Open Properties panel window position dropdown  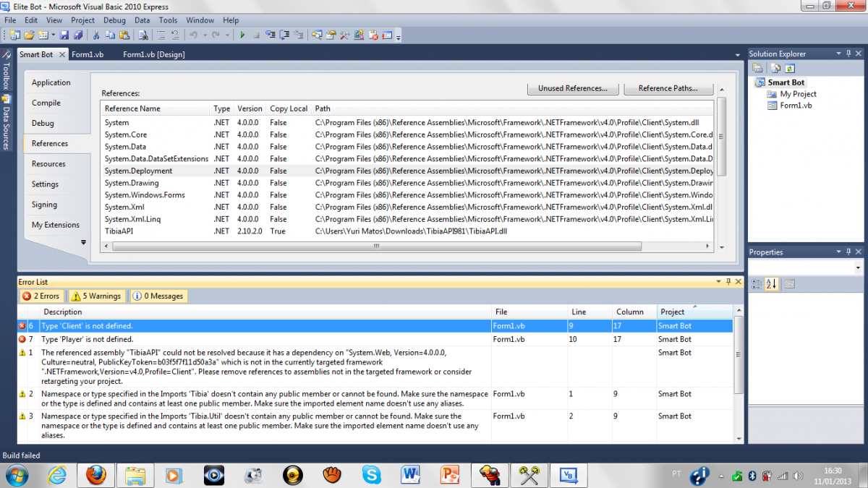point(838,252)
